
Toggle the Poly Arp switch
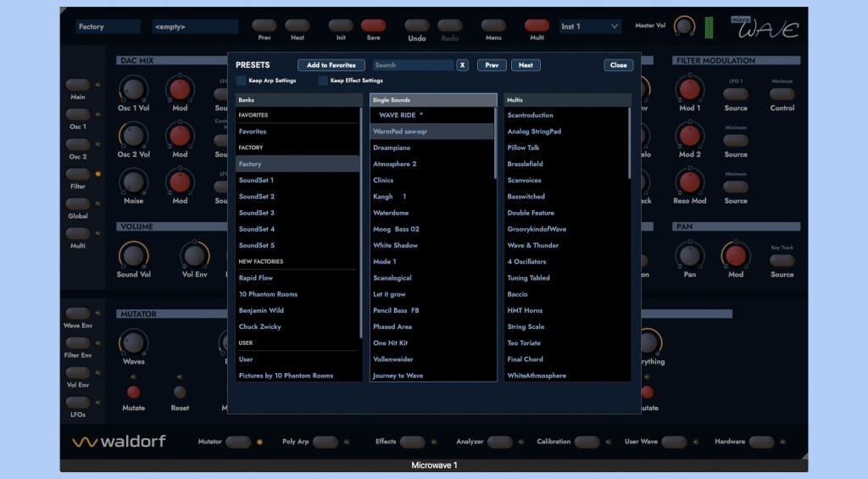coord(325,442)
